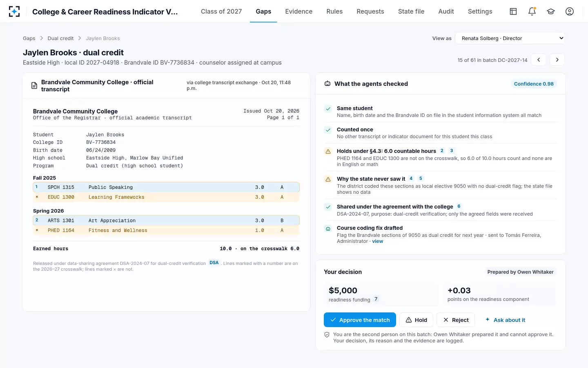This screenshot has width=588, height=368.
Task: Open the 'View as' role dropdown
Action: point(510,38)
